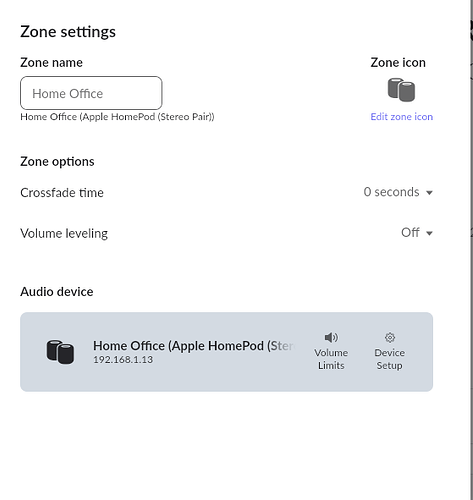Click the Zone options section heading

point(57,162)
